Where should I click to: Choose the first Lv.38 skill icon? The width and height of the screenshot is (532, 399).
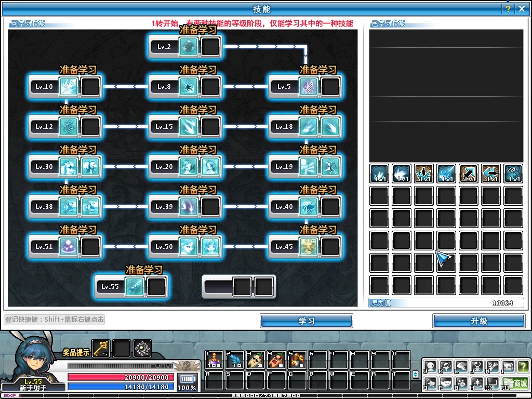[68, 207]
